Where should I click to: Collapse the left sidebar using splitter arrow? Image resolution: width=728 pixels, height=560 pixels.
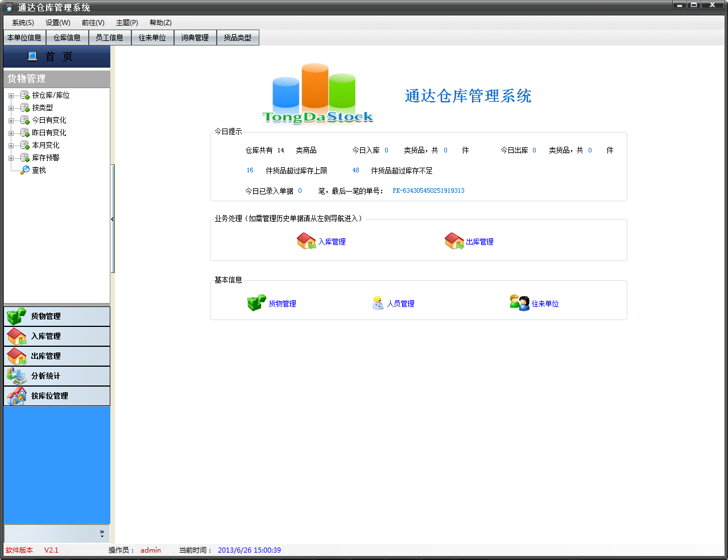coord(113,219)
